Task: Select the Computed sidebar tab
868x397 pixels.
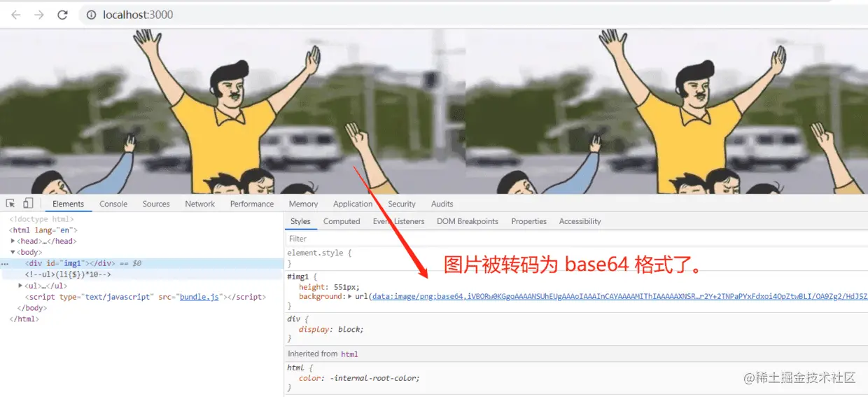Action: click(342, 221)
